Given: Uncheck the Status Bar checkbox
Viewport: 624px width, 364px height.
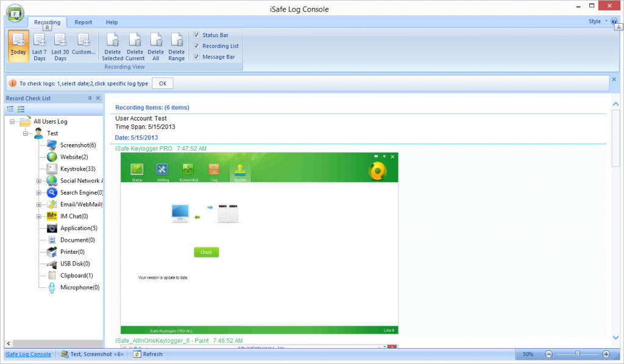Looking at the screenshot, I should (x=196, y=35).
